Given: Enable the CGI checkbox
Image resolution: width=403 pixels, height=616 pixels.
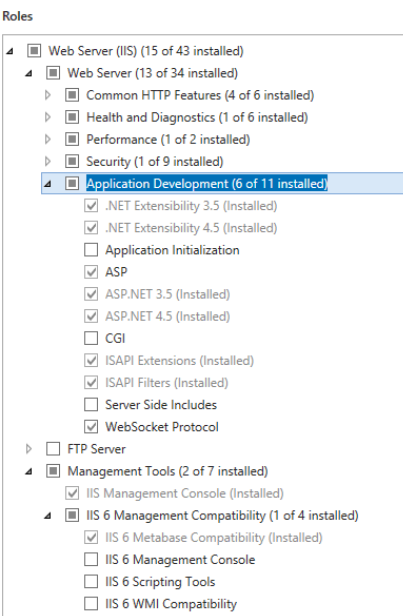Looking at the screenshot, I should tap(91, 338).
